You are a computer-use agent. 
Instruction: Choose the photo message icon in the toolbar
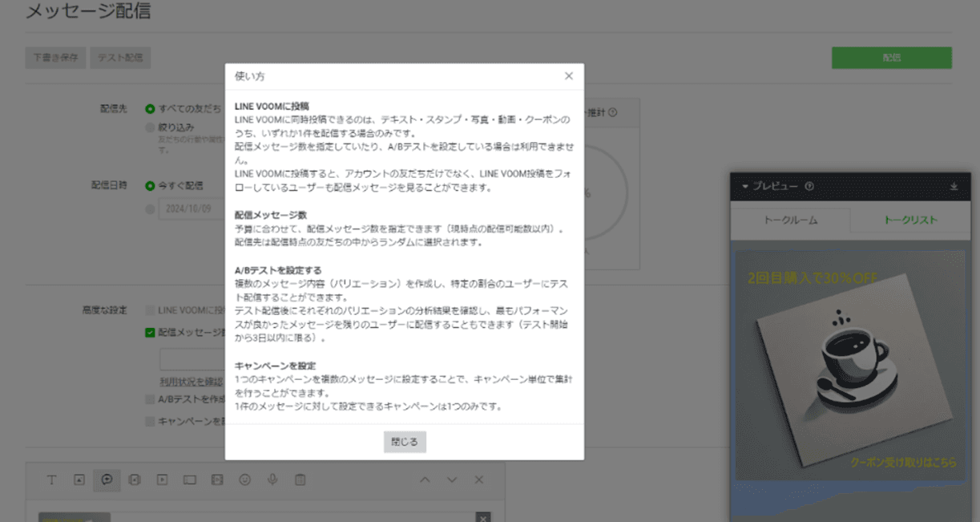tap(79, 480)
